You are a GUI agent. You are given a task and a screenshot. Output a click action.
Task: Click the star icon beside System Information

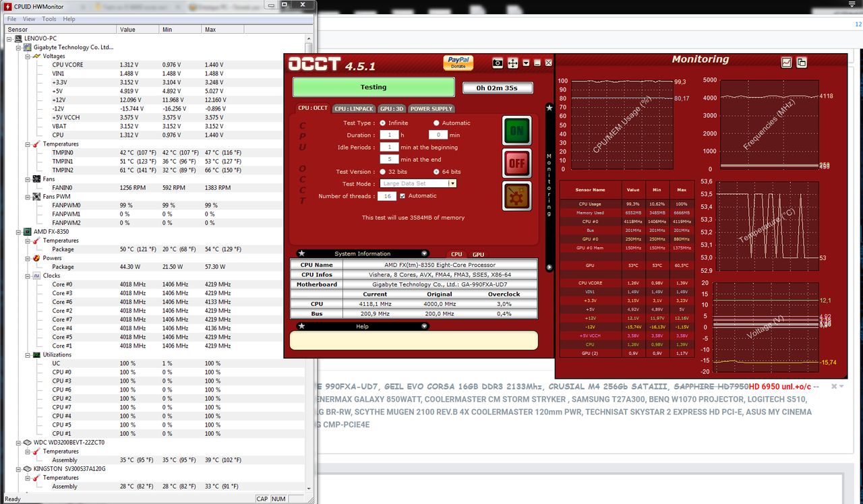click(301, 253)
